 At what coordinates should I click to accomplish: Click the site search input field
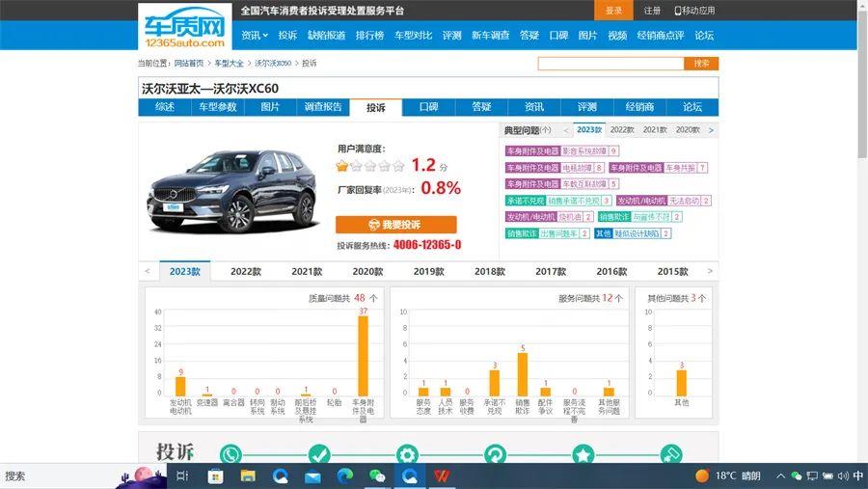tap(610, 64)
